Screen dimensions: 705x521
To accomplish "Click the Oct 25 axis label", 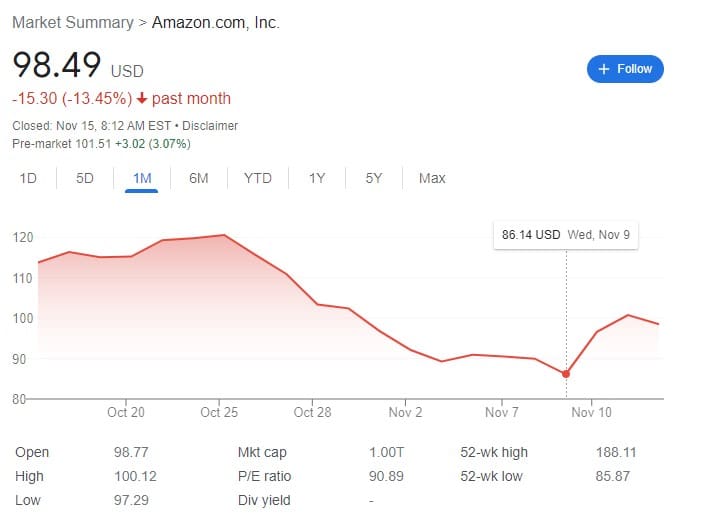I will pos(219,412).
